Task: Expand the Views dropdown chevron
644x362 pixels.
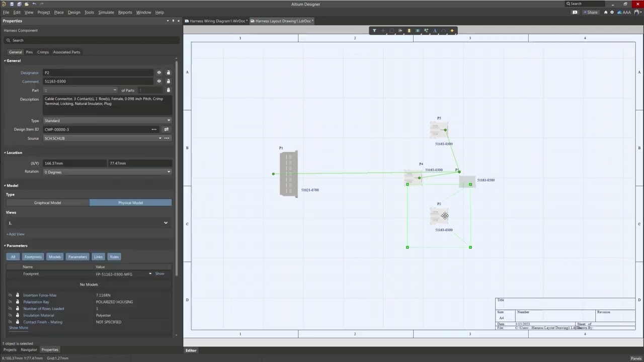Action: pos(166,223)
